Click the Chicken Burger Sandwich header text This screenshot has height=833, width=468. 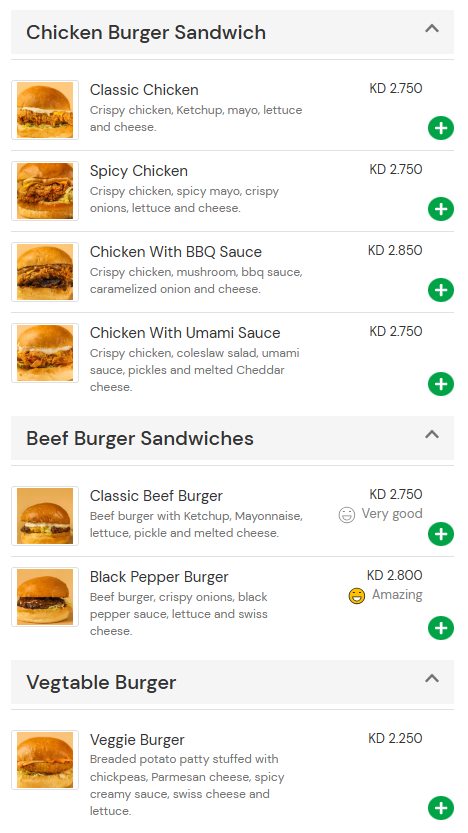click(x=146, y=32)
